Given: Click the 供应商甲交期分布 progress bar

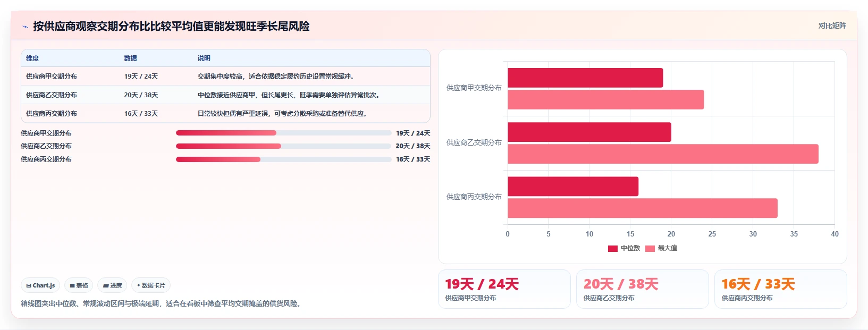Looking at the screenshot, I should tap(284, 133).
